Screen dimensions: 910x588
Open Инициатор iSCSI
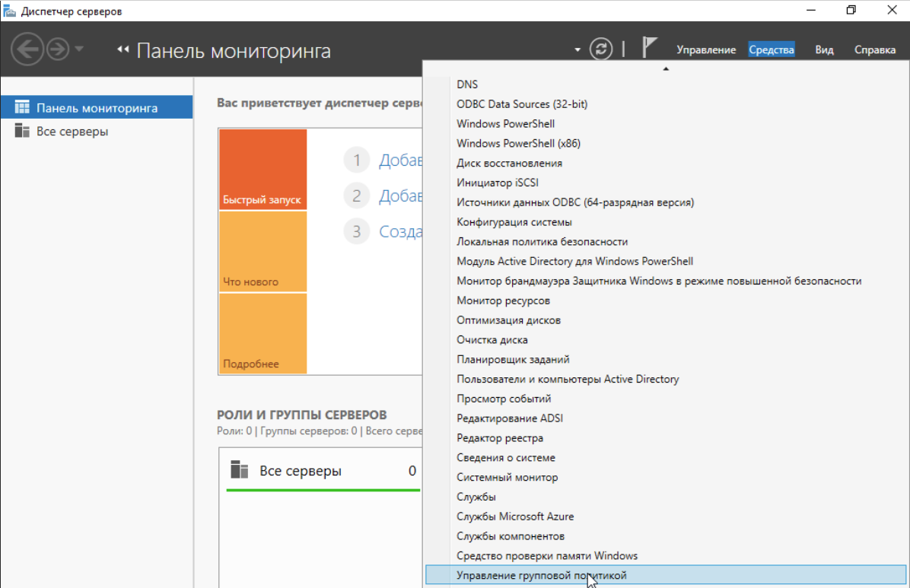click(x=666, y=183)
